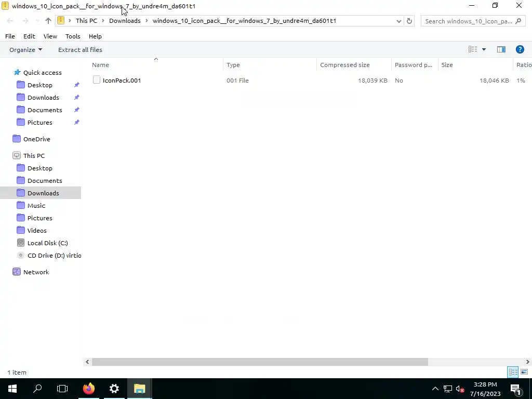Click the horizontal scrollbar thumb

260,362
